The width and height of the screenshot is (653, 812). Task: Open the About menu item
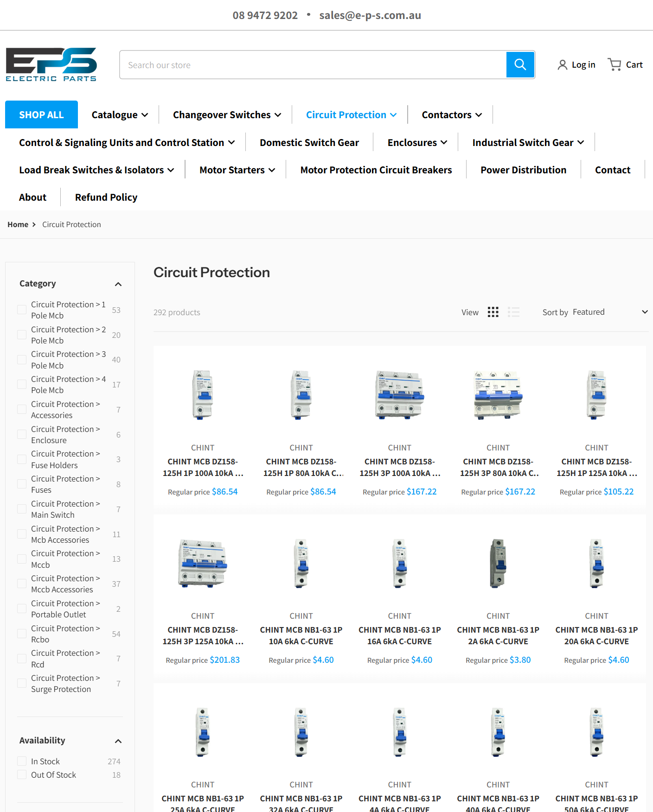(x=32, y=197)
